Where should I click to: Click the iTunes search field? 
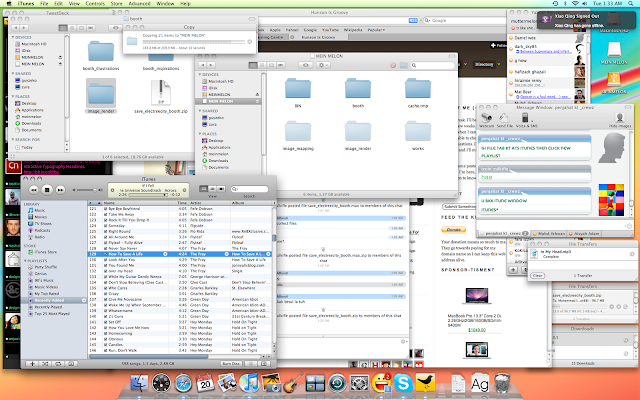point(249,189)
